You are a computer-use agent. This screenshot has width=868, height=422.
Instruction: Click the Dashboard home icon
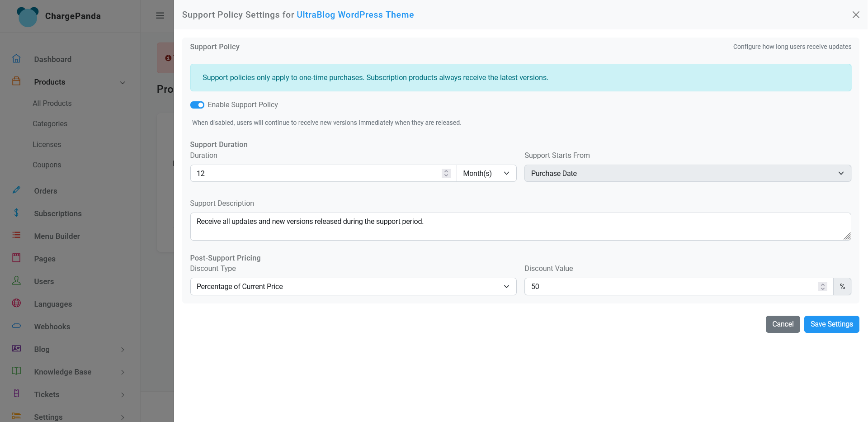[x=16, y=59]
